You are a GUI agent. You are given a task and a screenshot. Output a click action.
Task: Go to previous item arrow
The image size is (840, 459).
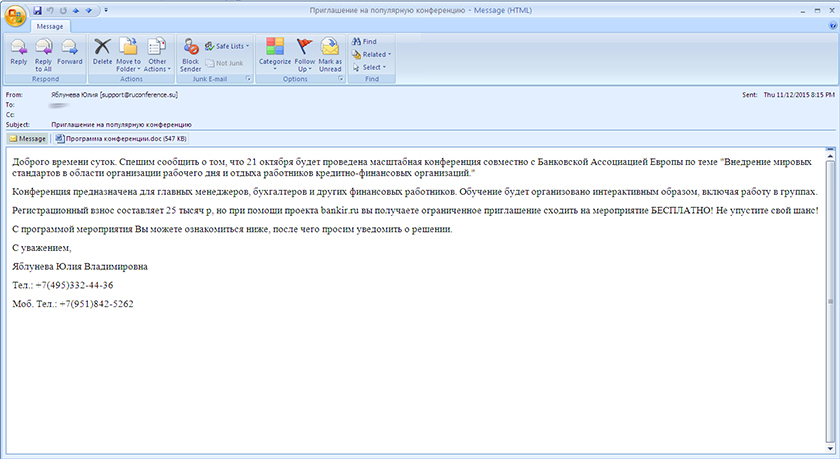click(76, 10)
